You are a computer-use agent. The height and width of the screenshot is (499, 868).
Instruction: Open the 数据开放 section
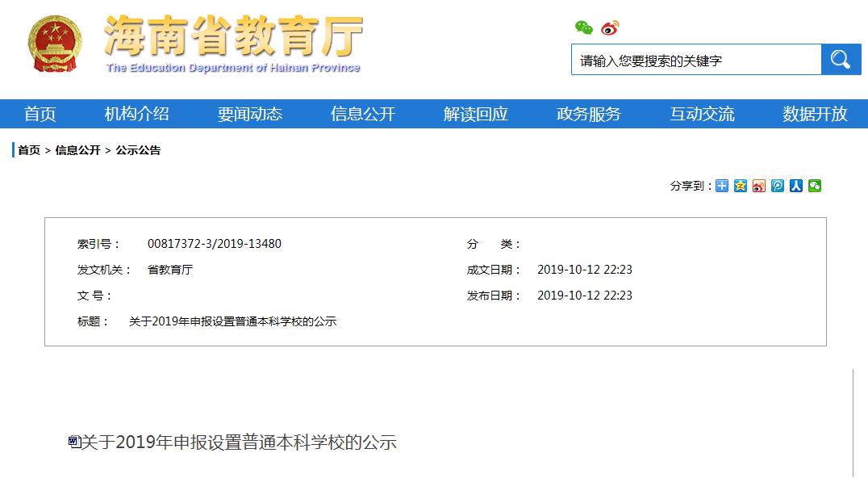pyautogui.click(x=816, y=114)
